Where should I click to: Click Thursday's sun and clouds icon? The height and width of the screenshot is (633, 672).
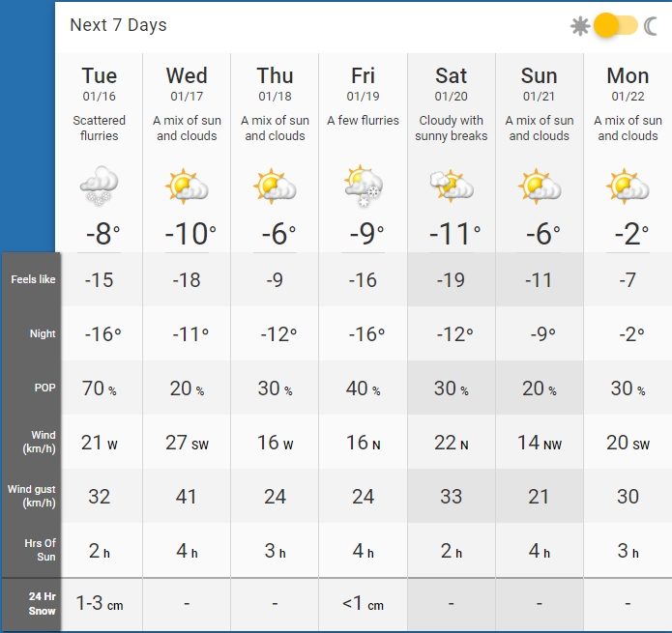pos(275,186)
